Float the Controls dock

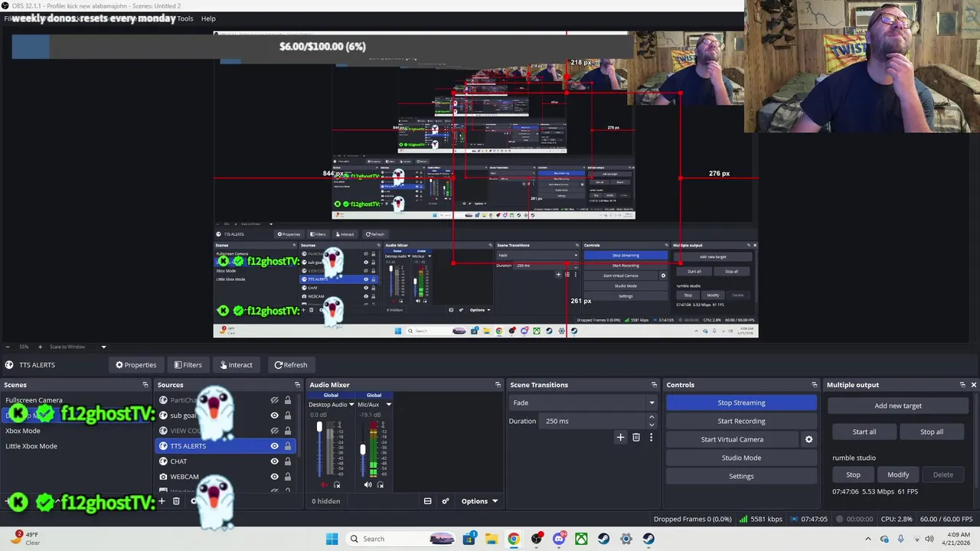(x=814, y=385)
